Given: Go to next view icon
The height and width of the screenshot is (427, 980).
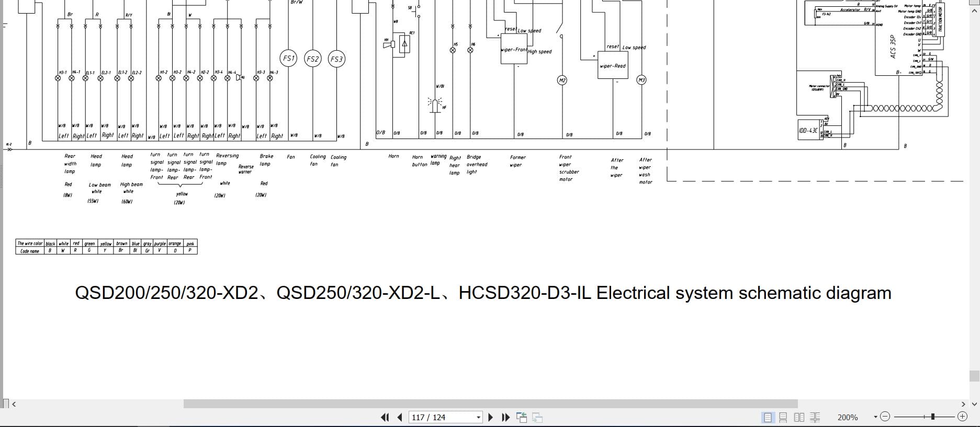Looking at the screenshot, I should tap(537, 417).
